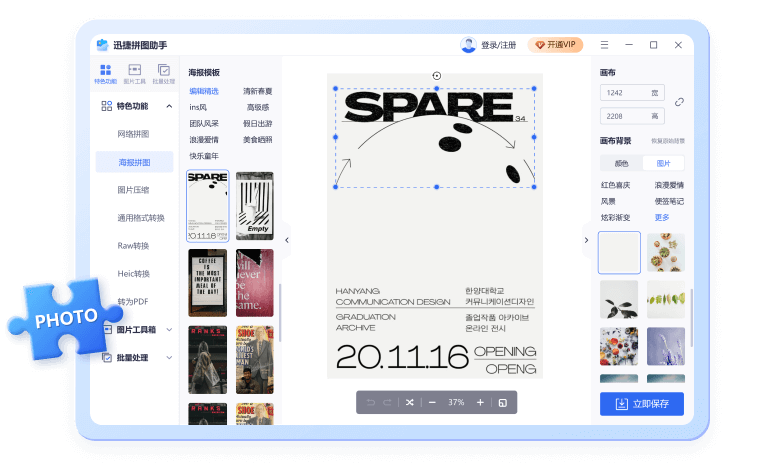Image resolution: width=757 pixels, height=469 pixels.
Task: Click the 开通VIP button
Action: pos(555,44)
